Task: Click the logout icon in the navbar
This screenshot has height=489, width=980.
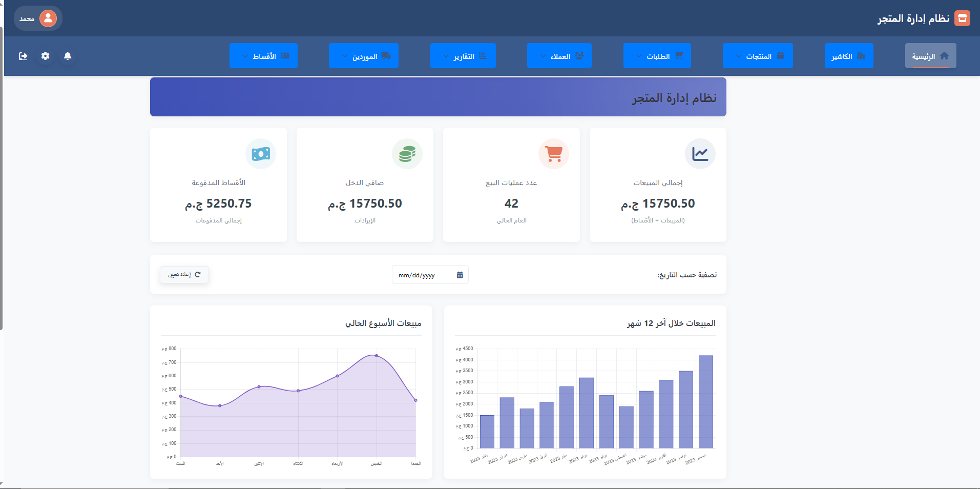Action: click(x=23, y=56)
